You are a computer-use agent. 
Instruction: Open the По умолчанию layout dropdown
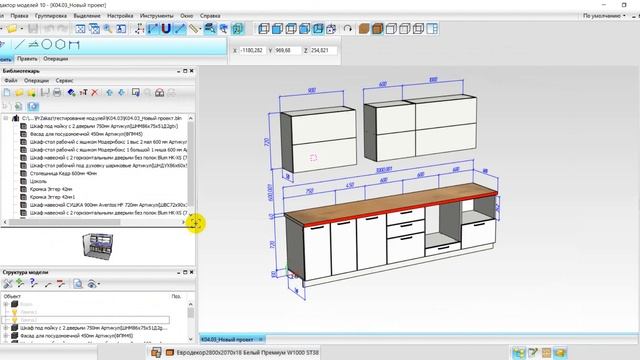(604, 16)
